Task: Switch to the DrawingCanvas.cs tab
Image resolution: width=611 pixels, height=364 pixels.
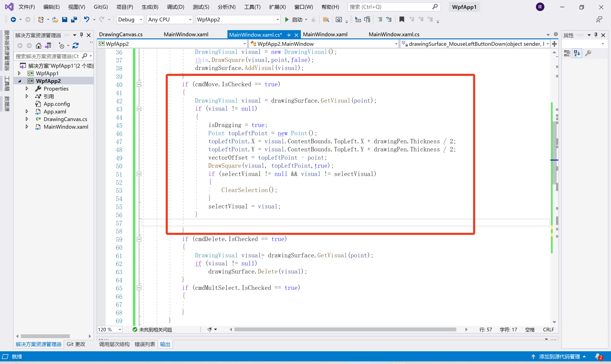Action: [121, 35]
